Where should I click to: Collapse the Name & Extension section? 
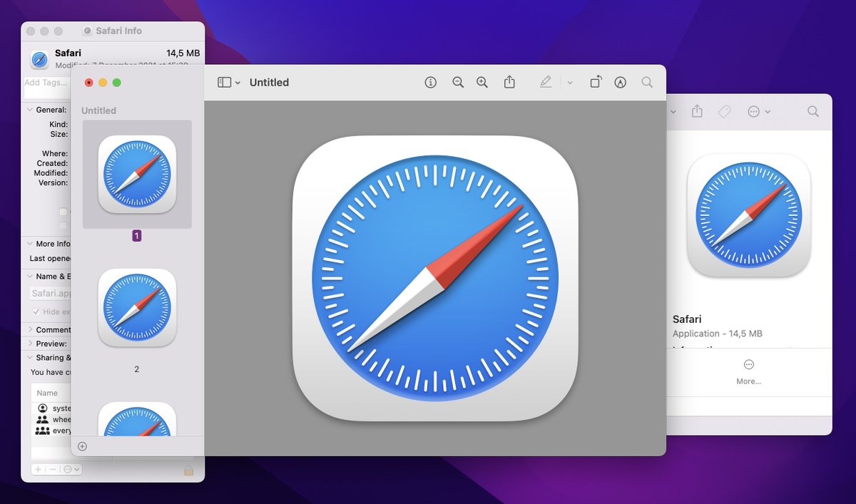click(30, 277)
